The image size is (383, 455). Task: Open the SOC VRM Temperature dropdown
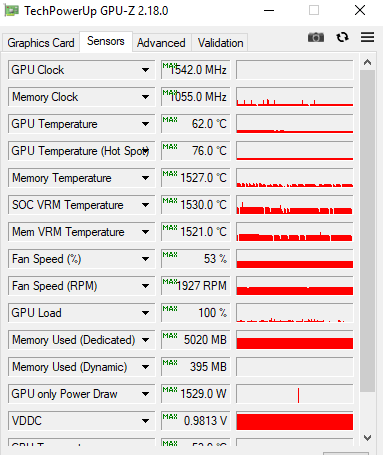[x=145, y=205]
